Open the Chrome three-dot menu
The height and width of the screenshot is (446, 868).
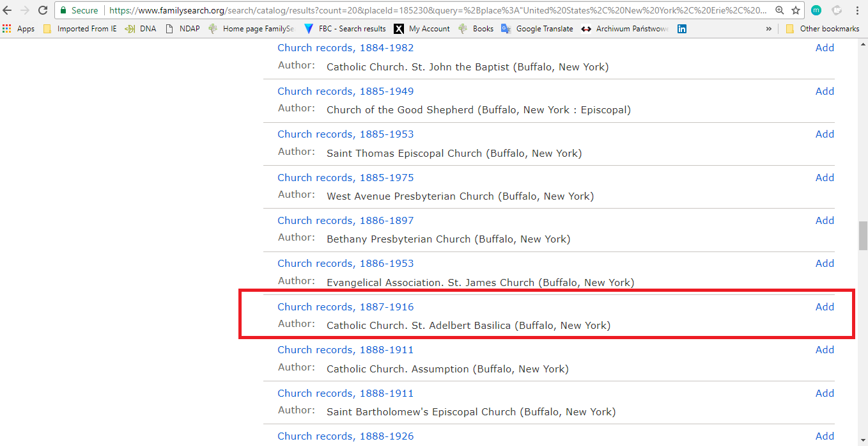click(x=857, y=10)
